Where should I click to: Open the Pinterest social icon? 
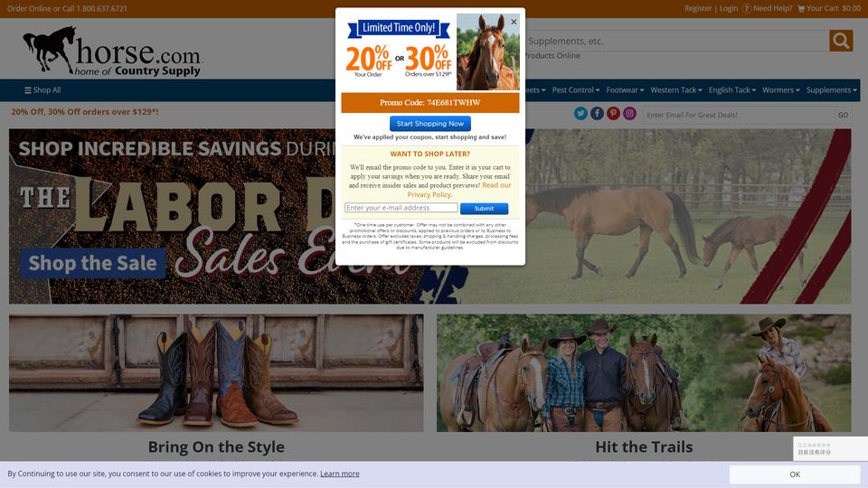613,114
